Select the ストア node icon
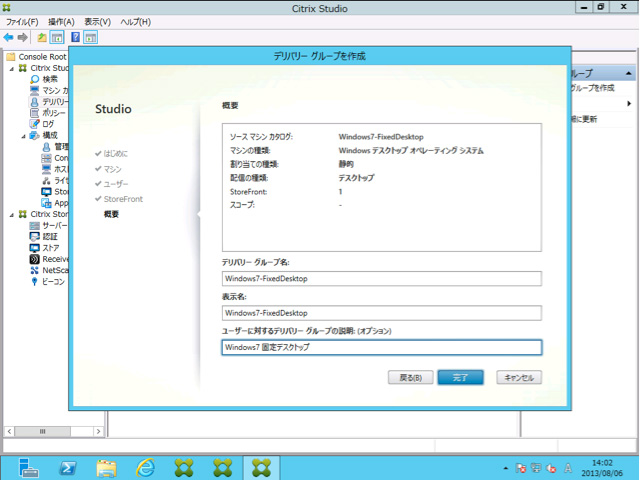Viewport: 640px width, 480px height. coord(35,248)
